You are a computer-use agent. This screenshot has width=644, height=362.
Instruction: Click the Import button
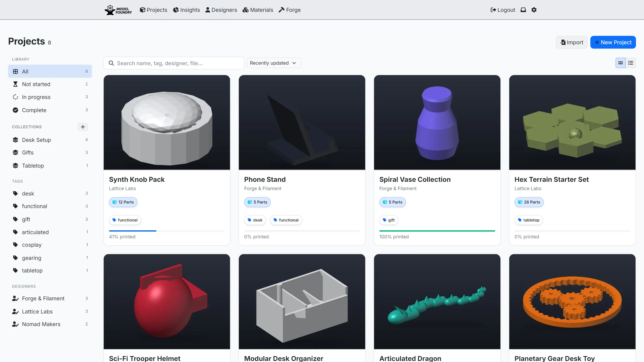(x=572, y=42)
